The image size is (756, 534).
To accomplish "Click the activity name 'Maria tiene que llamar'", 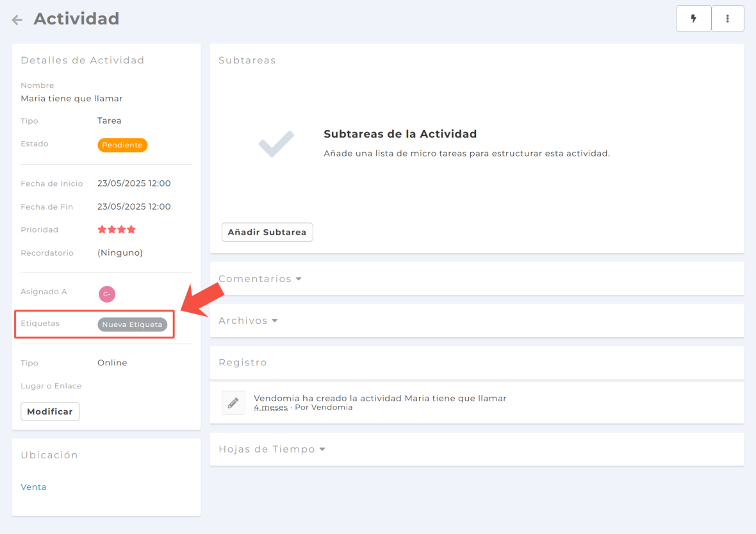I will tap(72, 99).
